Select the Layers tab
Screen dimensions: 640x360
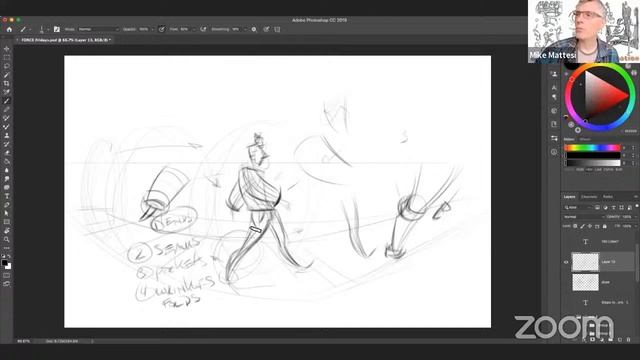569,197
